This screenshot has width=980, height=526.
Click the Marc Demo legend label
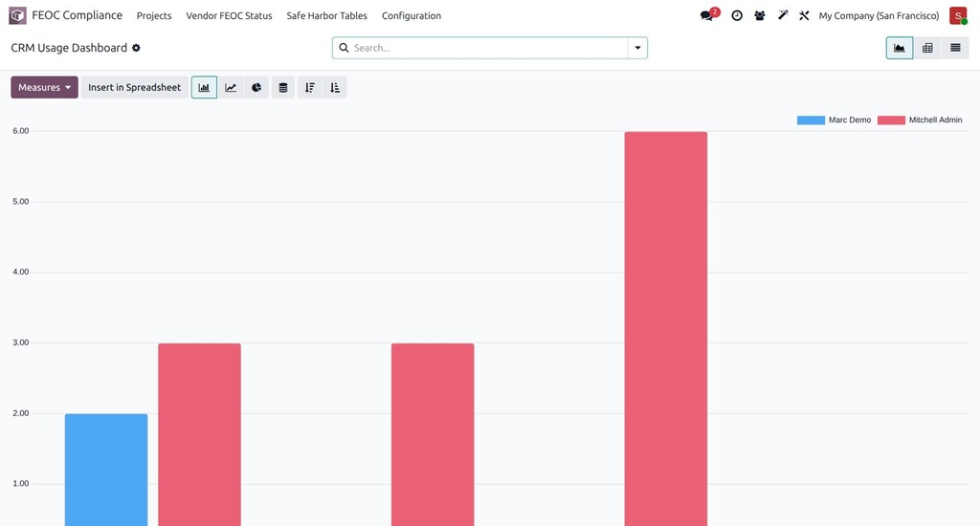(x=850, y=120)
